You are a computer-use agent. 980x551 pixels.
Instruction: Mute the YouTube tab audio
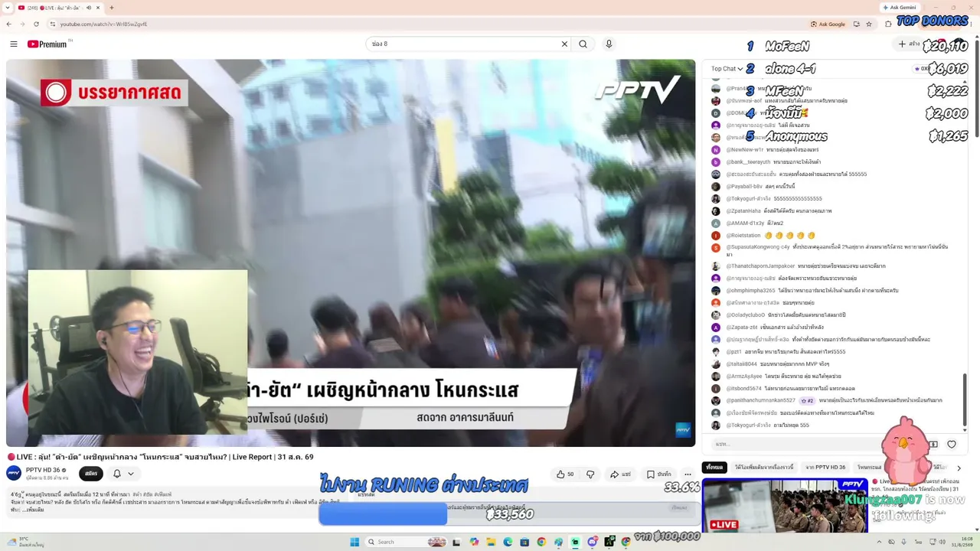tap(89, 8)
